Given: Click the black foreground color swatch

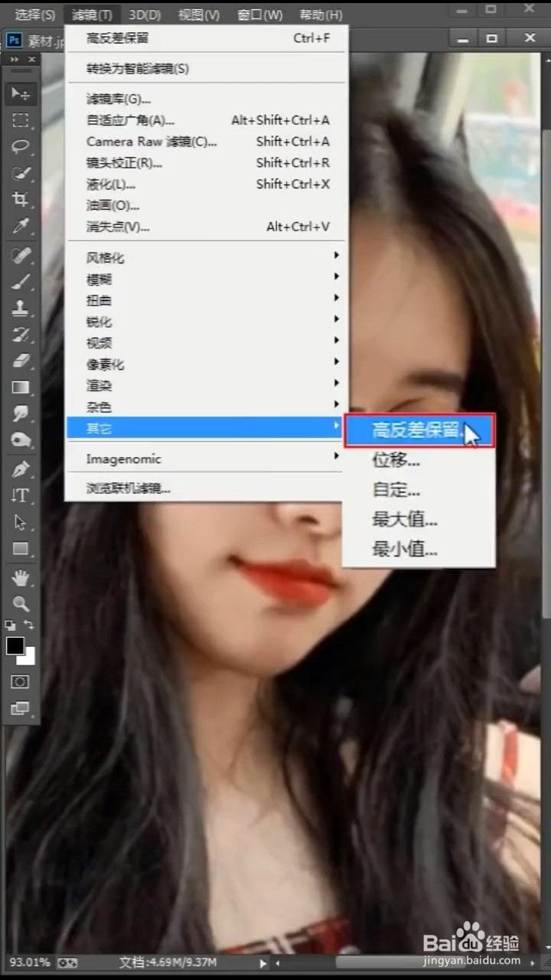Looking at the screenshot, I should click(15, 645).
